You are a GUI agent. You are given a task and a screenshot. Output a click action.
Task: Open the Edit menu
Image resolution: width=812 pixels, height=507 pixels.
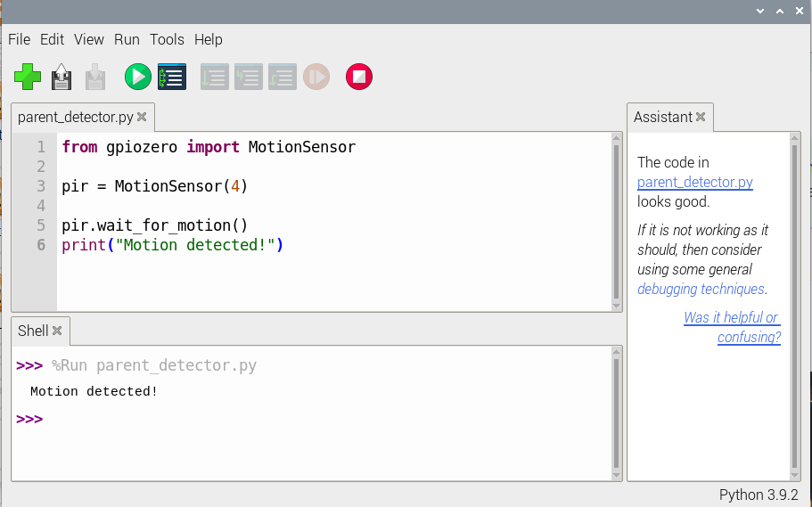pyautogui.click(x=53, y=39)
